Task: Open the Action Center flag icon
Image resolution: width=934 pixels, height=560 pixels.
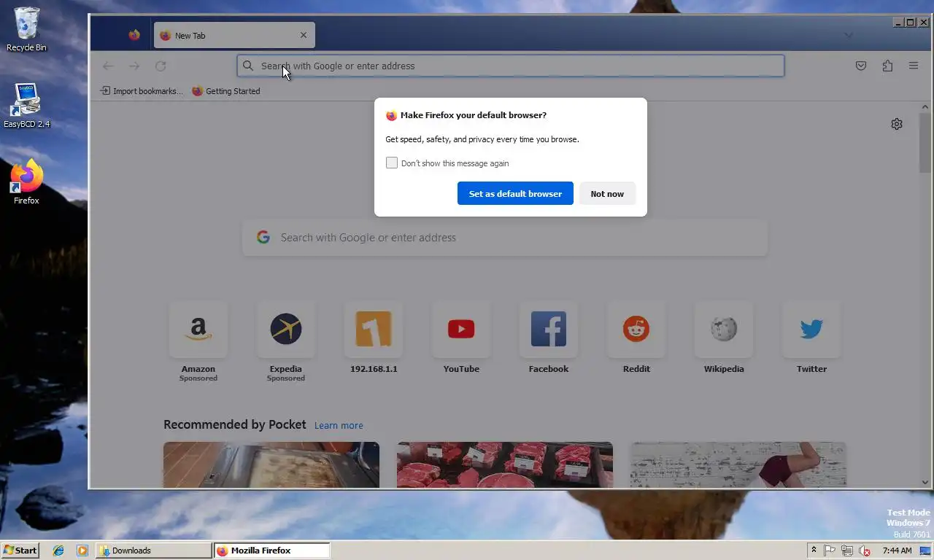Action: pyautogui.click(x=830, y=551)
